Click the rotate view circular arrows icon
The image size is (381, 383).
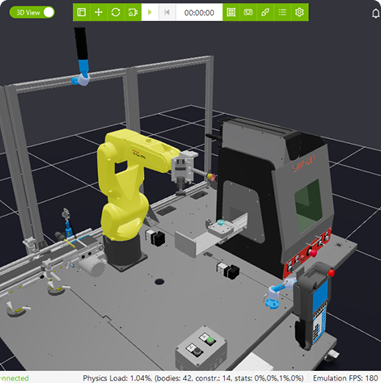116,12
